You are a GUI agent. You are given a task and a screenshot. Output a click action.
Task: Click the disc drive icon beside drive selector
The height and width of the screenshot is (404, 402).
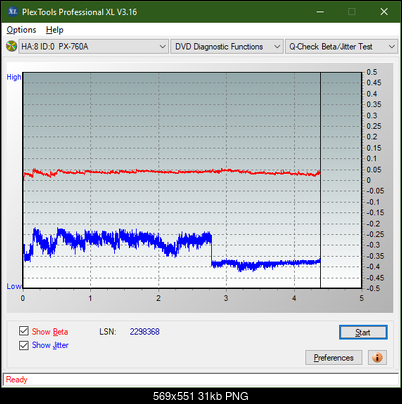(x=11, y=46)
